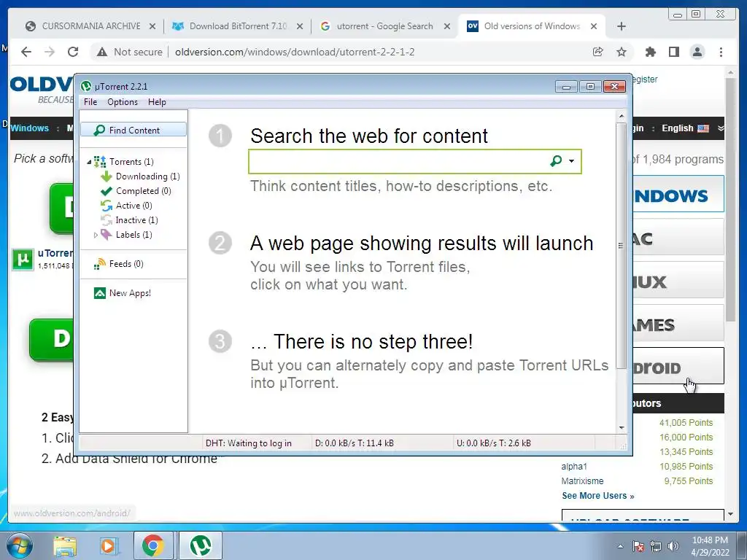Click the Completed checkmark icon
The height and width of the screenshot is (560, 747).
106,191
